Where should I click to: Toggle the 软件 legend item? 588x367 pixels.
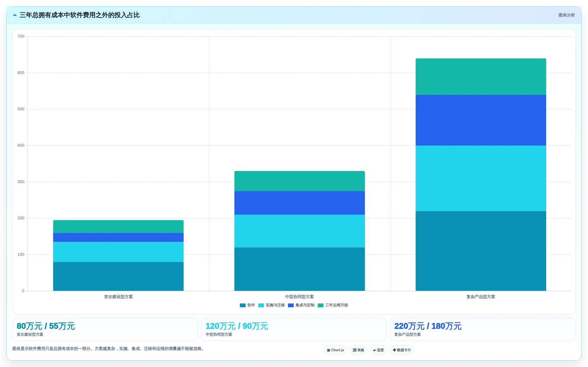[247, 305]
